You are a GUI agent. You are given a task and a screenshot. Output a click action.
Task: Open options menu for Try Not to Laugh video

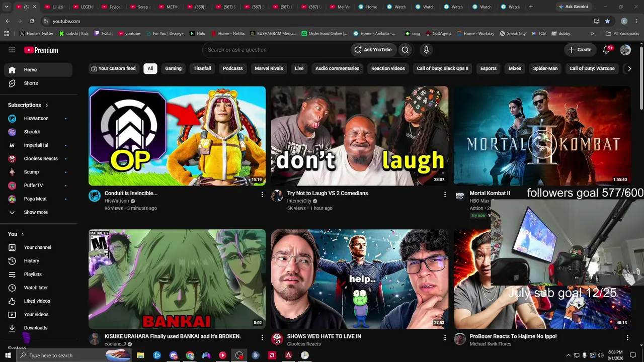[x=445, y=194]
